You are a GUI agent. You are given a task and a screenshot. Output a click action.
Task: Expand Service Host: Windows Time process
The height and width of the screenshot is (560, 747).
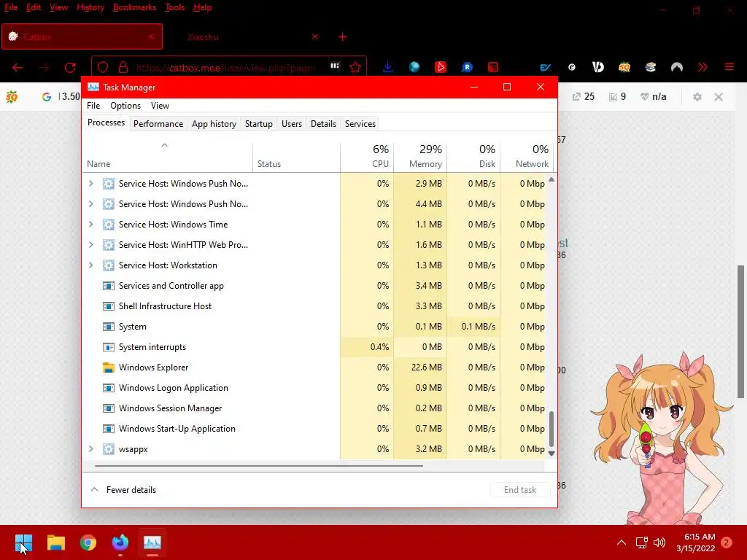point(91,225)
